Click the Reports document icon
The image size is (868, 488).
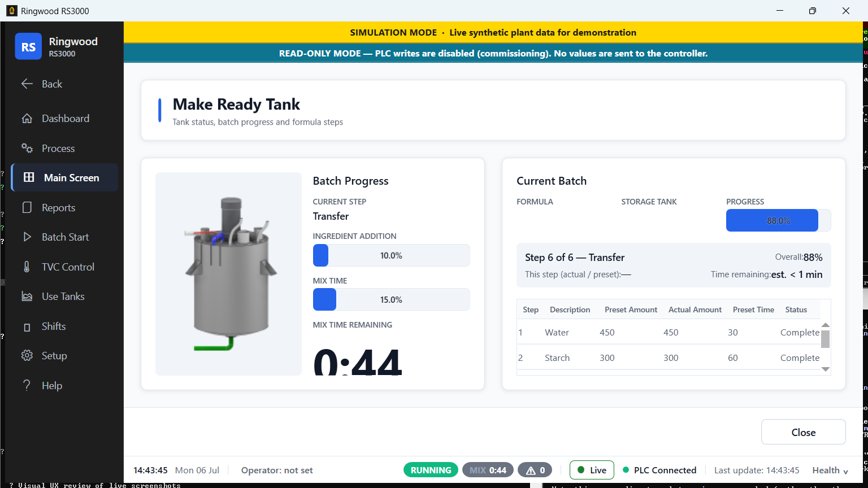point(27,207)
